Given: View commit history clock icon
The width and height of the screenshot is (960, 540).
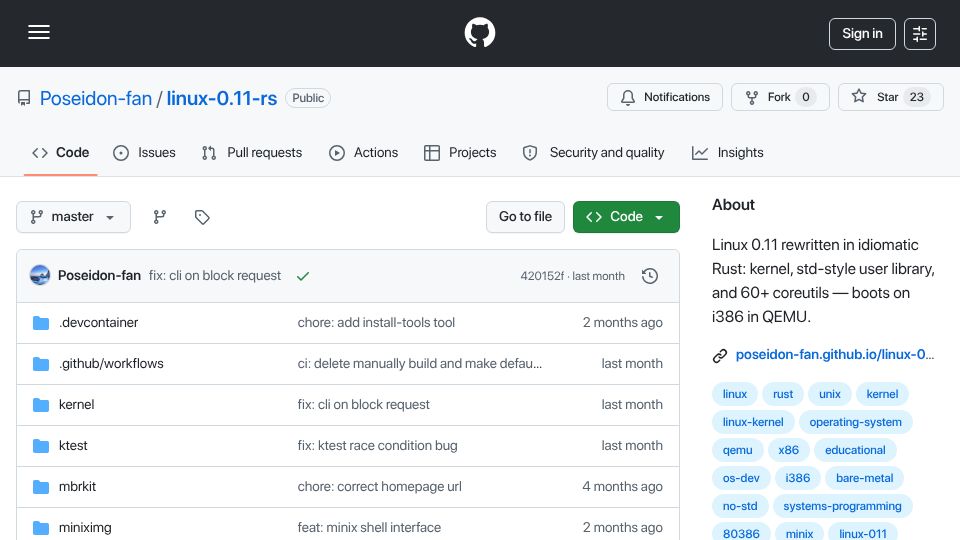Looking at the screenshot, I should [650, 276].
